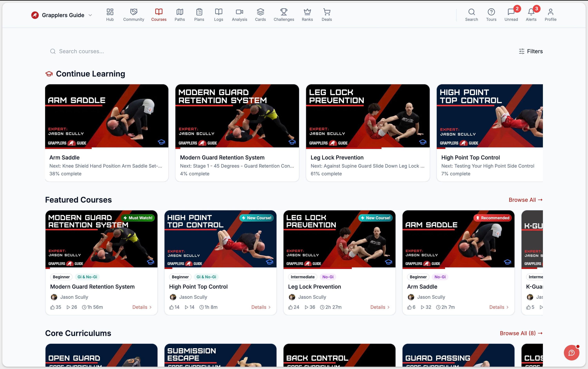Click 'Next: Testing Your High Point Side Control'
Viewport: 588px width, 369px height.
(488, 166)
